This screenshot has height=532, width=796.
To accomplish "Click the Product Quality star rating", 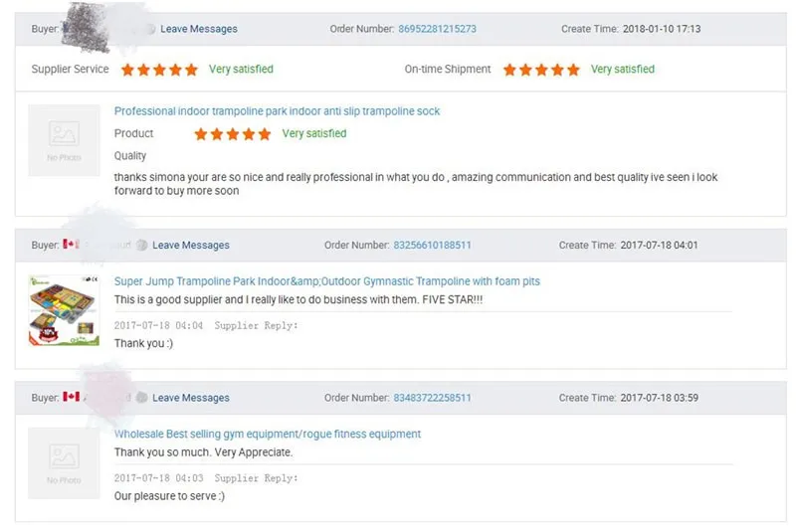I will click(x=233, y=134).
